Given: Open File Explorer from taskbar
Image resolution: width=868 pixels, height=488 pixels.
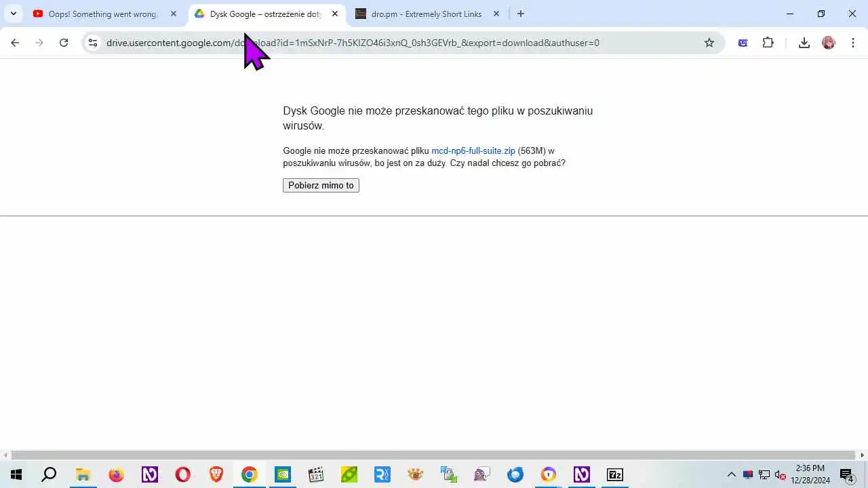Looking at the screenshot, I should point(83,474).
